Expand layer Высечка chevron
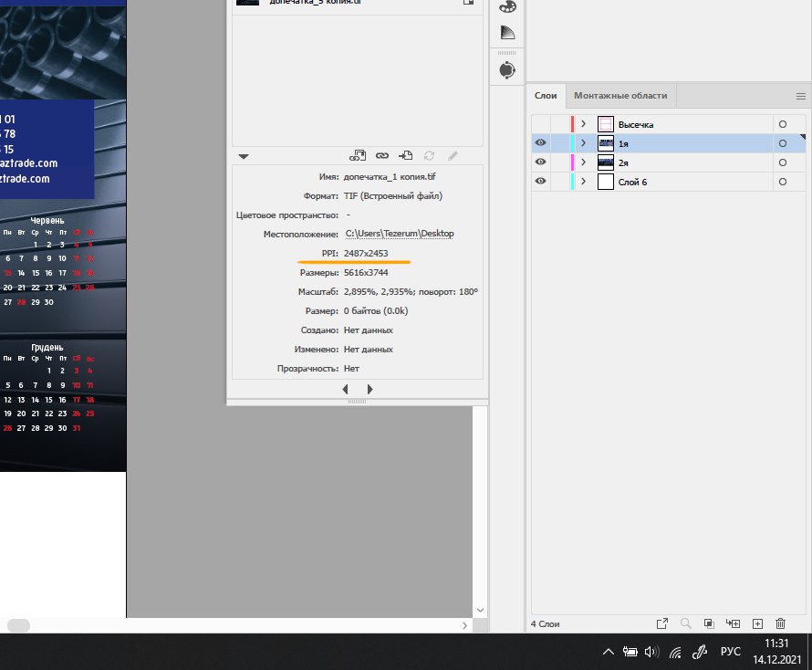This screenshot has width=812, height=670. (x=584, y=124)
